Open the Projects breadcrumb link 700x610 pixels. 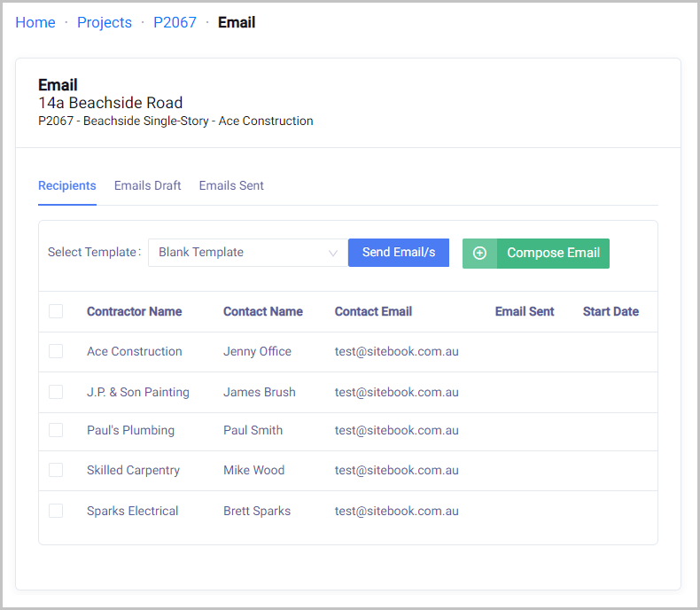[x=105, y=22]
